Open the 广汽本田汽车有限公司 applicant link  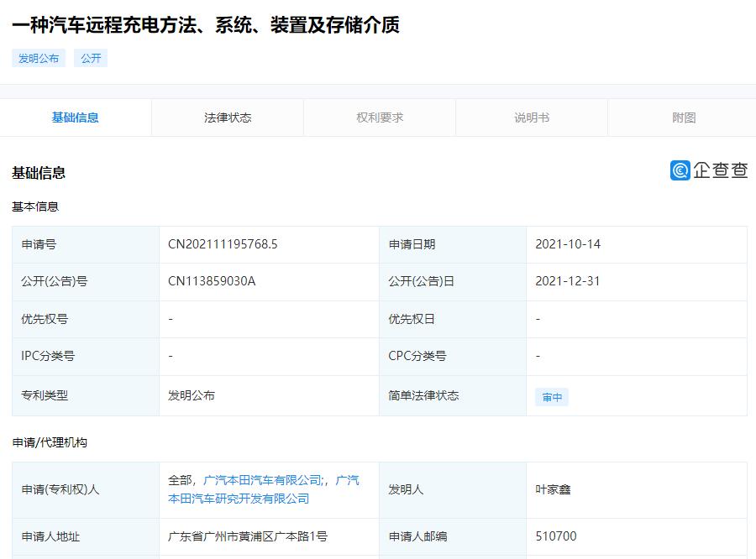263,480
